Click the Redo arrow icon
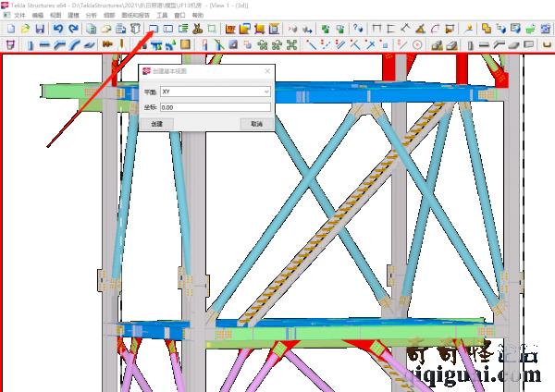Image resolution: width=555 pixels, height=392 pixels. coord(73,29)
